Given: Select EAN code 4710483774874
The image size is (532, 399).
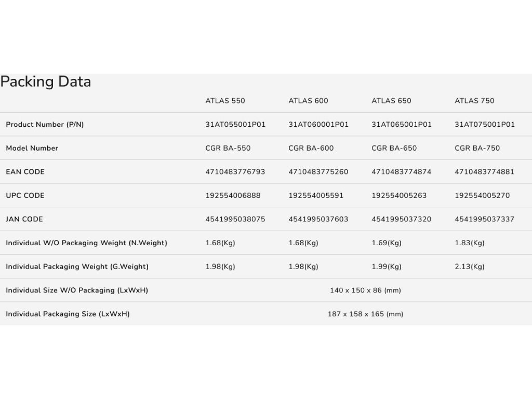Looking at the screenshot, I should coord(401,172).
